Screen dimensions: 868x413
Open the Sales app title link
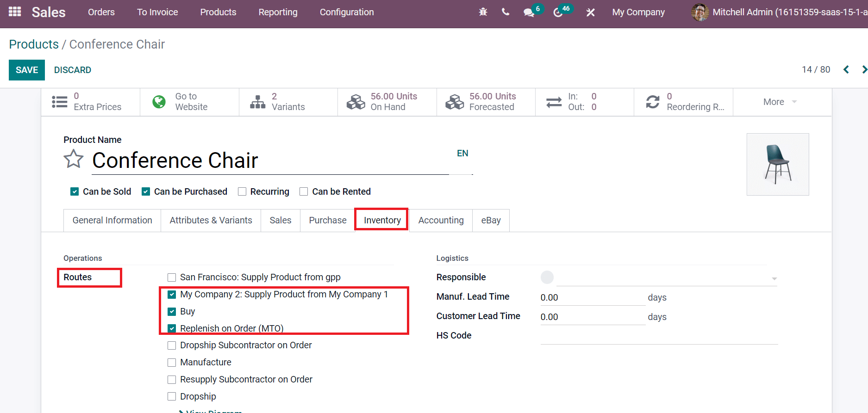point(49,12)
